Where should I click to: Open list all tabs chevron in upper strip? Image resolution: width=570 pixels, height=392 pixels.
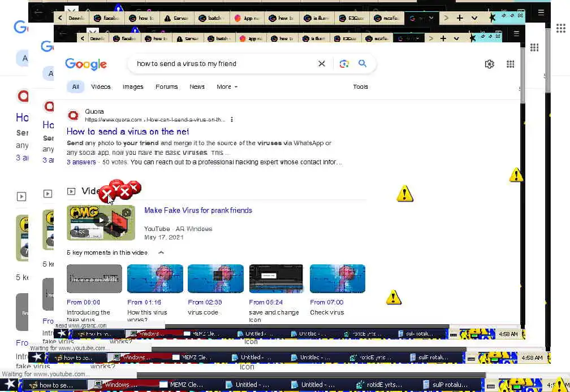click(x=474, y=18)
